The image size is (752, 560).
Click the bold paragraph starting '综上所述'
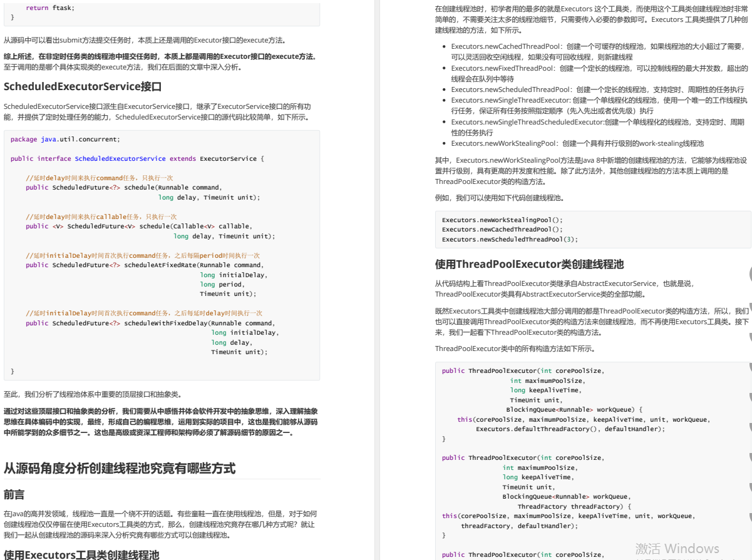160,61
